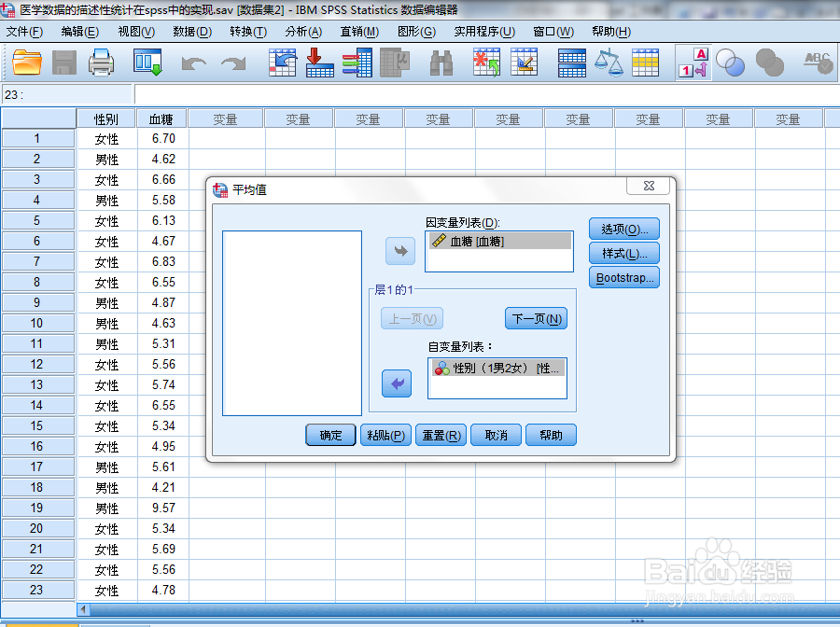Viewport: 840px width, 627px height.
Task: Click Select cases icon
Action: [x=645, y=63]
